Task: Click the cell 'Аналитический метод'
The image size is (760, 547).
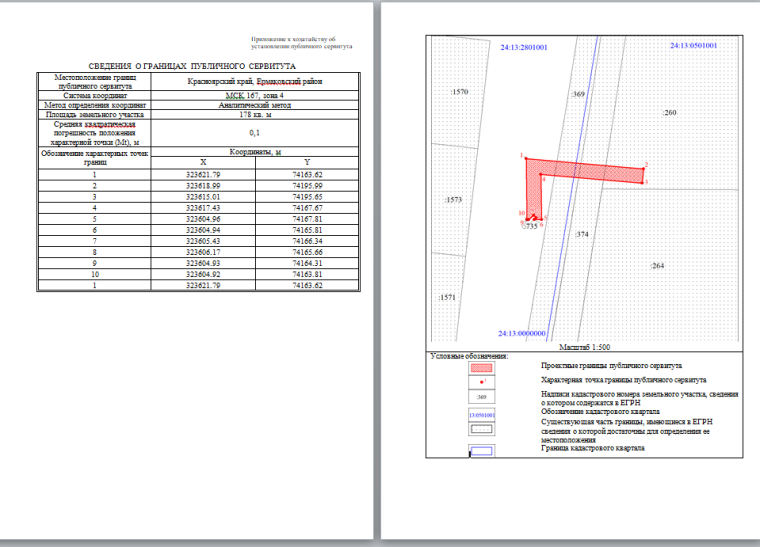Action: [x=255, y=105]
